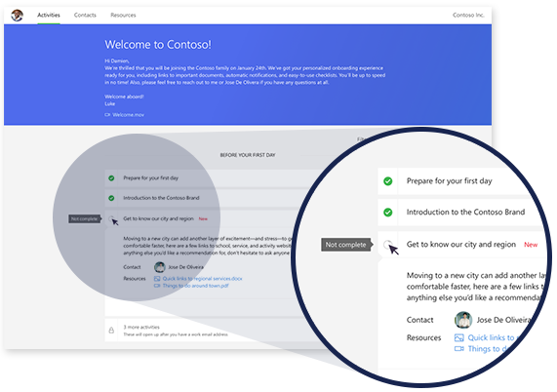Click the Contoso Inc. company label
The width and height of the screenshot is (557, 392).
(468, 15)
